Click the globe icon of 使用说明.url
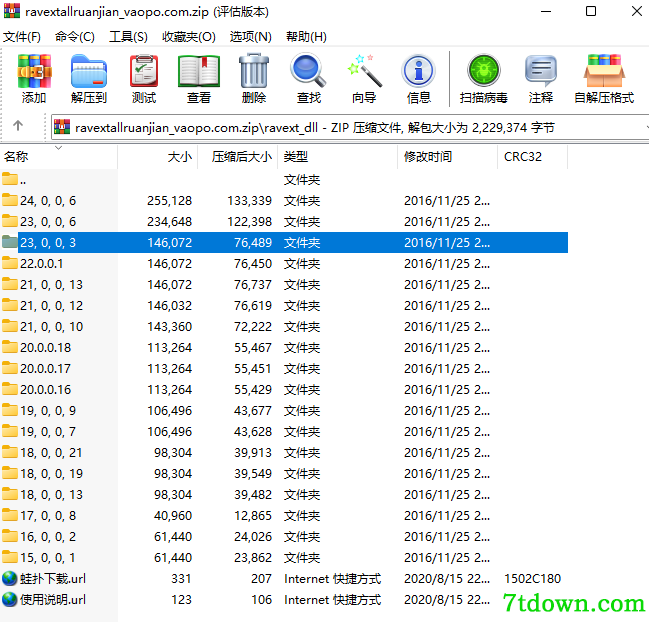This screenshot has width=649, height=622. tap(10, 600)
